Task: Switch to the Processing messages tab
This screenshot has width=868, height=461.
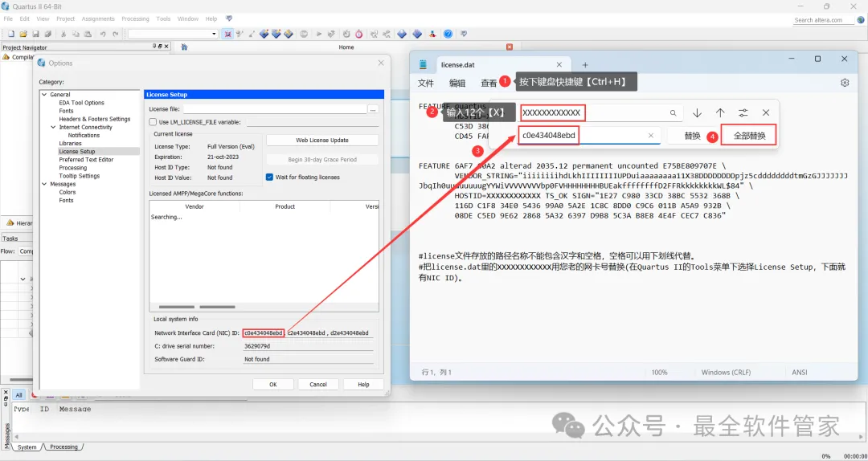Action: pyautogui.click(x=63, y=447)
